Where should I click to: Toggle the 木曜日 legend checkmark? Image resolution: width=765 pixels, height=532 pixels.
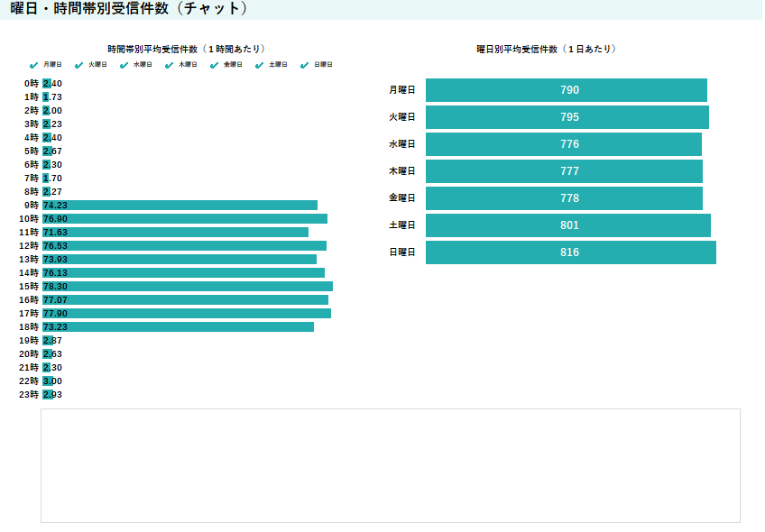tap(170, 65)
